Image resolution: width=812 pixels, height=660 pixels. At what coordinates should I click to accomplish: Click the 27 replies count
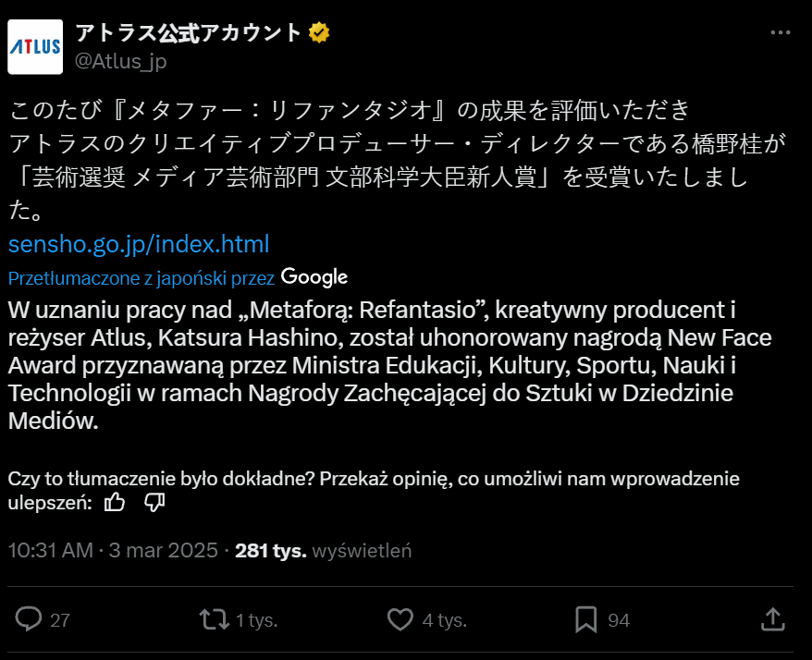coord(60,620)
